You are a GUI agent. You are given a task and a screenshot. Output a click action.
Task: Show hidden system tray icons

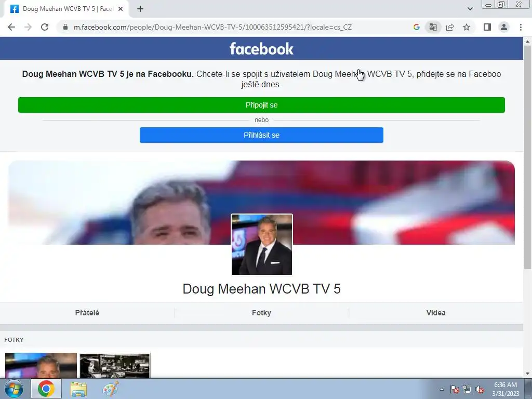click(442, 389)
